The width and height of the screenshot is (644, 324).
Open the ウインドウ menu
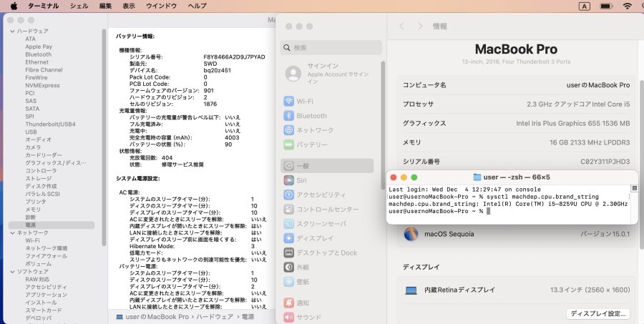point(162,6)
